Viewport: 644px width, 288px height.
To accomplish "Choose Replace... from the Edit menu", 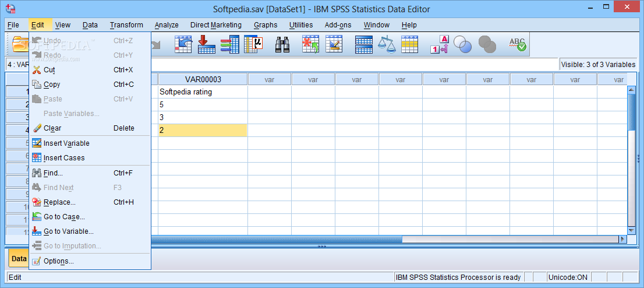I will [x=90, y=202].
